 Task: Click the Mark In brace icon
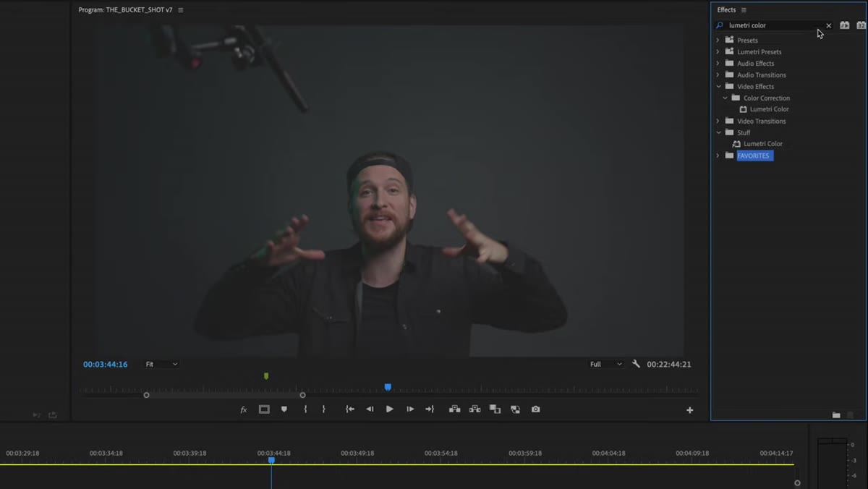[305, 409]
